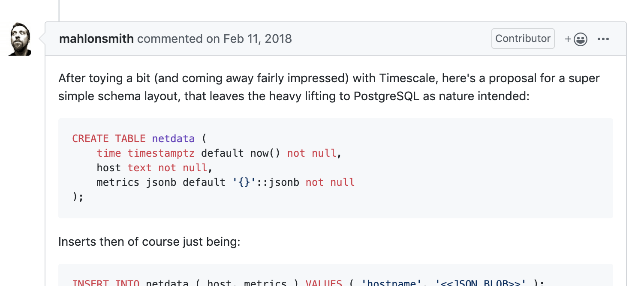Click the word "text" in the host column line
The image size is (644, 286).
point(139,168)
